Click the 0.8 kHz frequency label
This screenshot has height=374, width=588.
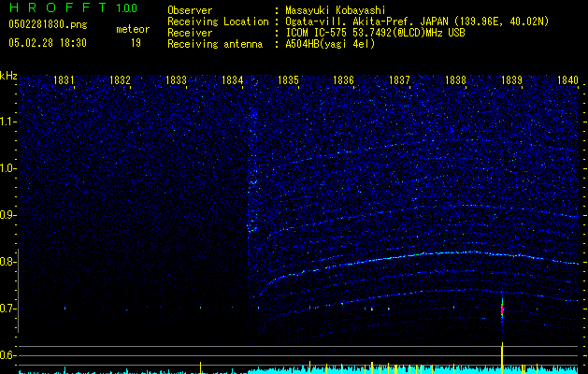pos(8,262)
